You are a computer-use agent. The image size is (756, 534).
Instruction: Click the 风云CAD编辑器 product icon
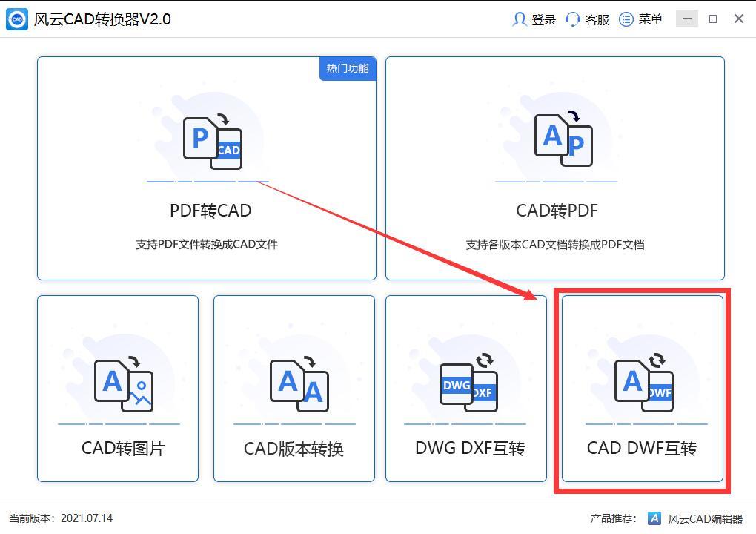(x=654, y=518)
